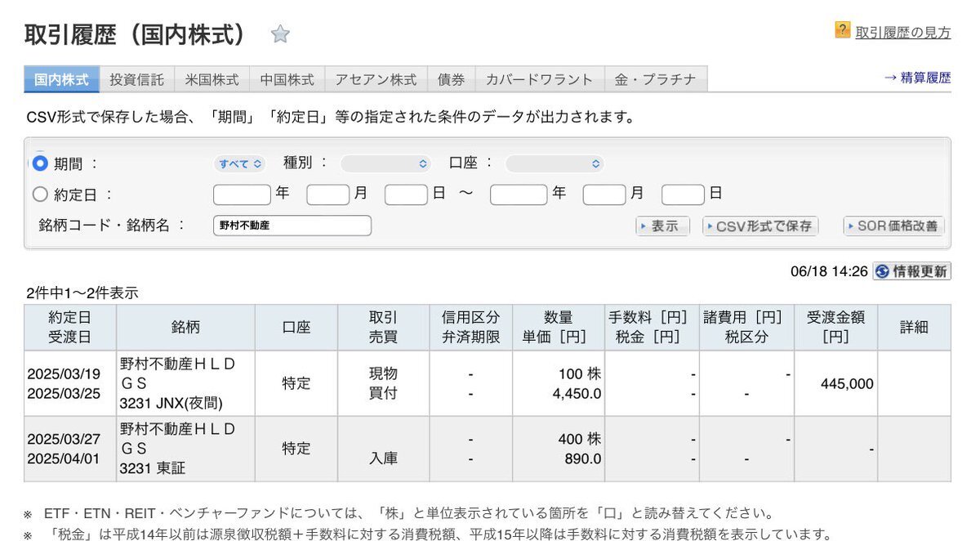This screenshot has width=980, height=541.
Task: Click the start year input field
Action: pos(242,194)
